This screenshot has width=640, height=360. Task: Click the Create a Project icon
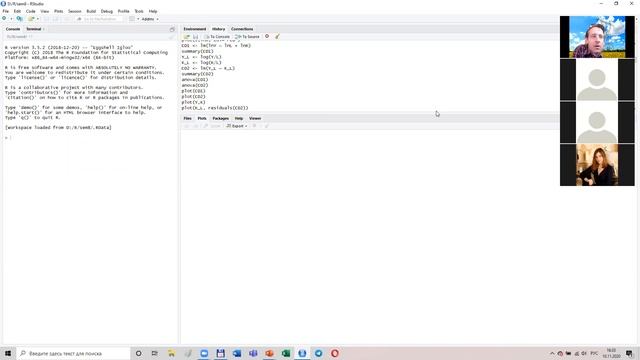(19, 19)
